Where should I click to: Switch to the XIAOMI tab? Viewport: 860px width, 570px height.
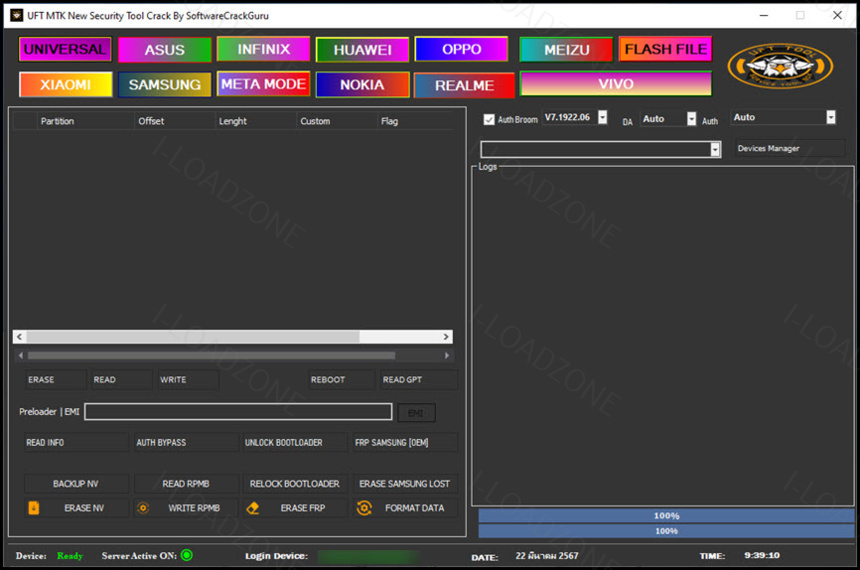[x=65, y=84]
